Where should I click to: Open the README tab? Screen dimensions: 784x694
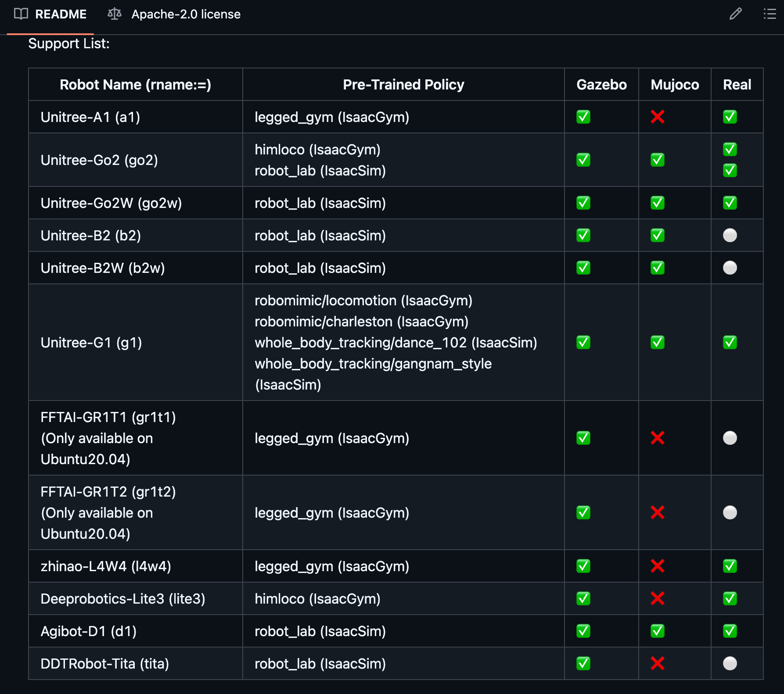click(x=50, y=14)
